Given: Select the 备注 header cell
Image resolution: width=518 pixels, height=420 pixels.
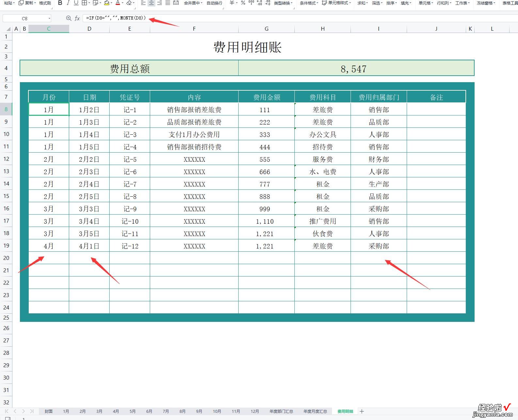Looking at the screenshot, I should click(x=436, y=97).
